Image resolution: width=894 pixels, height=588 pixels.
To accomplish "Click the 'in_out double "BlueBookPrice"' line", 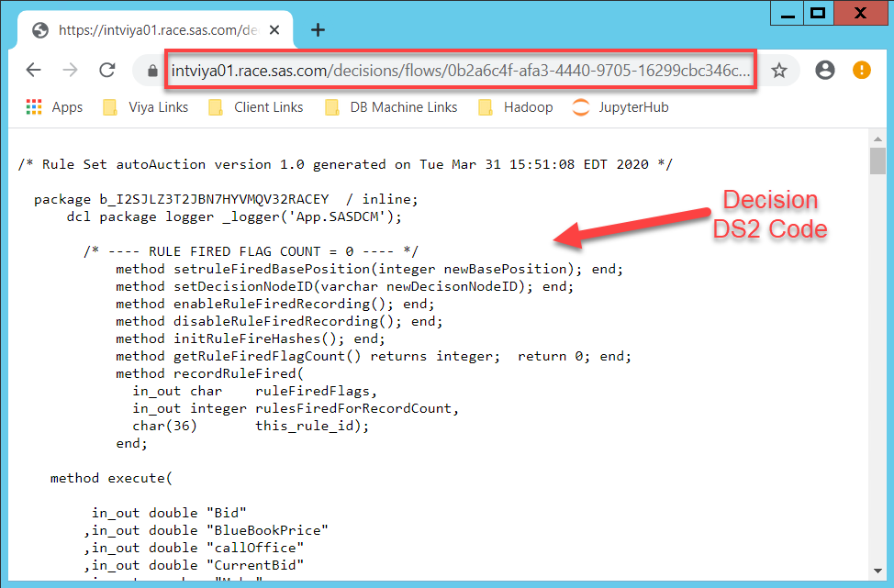I will [x=206, y=530].
